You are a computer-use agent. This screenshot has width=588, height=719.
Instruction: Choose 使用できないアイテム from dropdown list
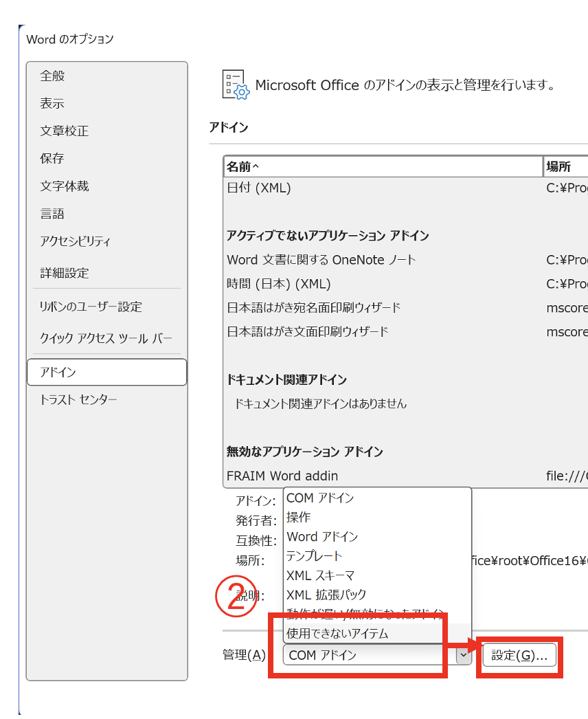click(x=337, y=634)
